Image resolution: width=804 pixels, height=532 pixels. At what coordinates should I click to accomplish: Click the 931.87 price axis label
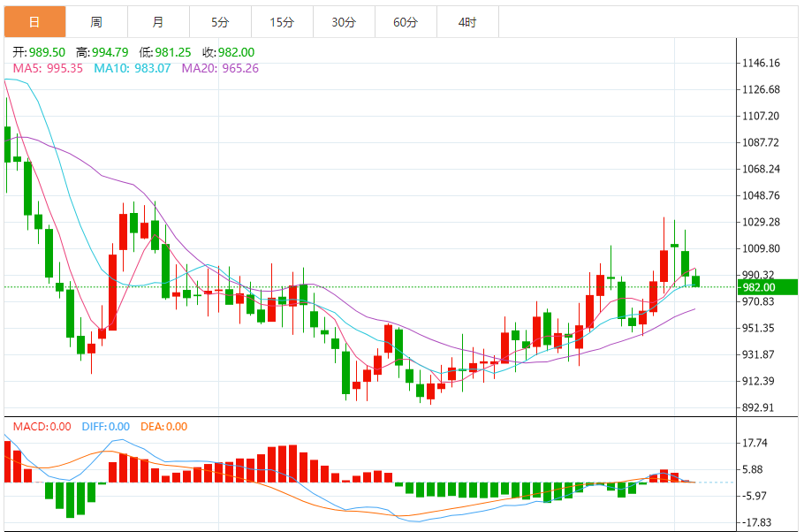[x=758, y=354]
